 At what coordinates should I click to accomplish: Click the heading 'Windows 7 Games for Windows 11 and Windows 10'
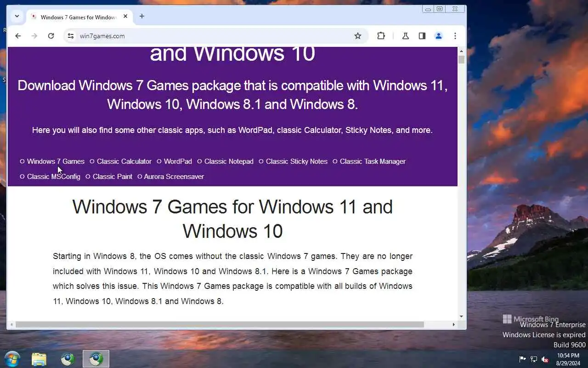point(232,219)
